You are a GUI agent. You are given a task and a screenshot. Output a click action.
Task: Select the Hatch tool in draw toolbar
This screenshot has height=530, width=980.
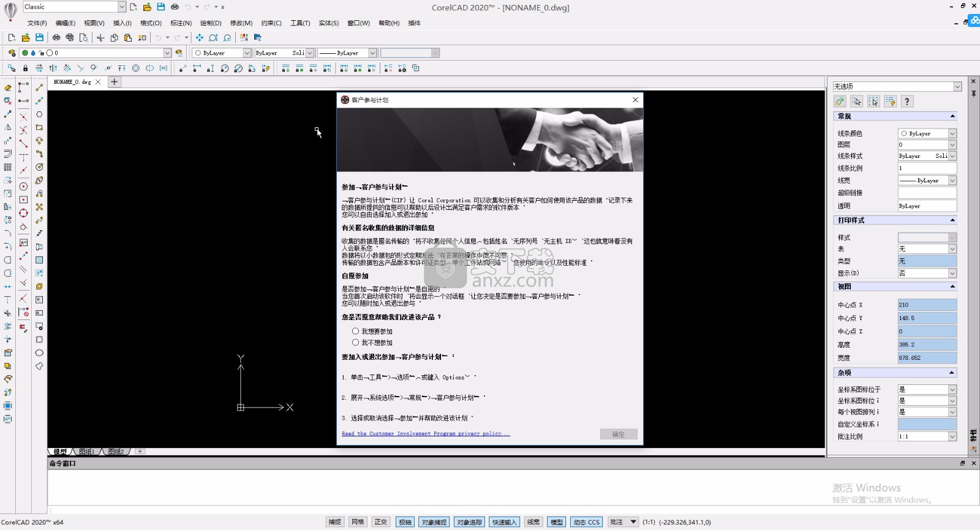(x=39, y=260)
